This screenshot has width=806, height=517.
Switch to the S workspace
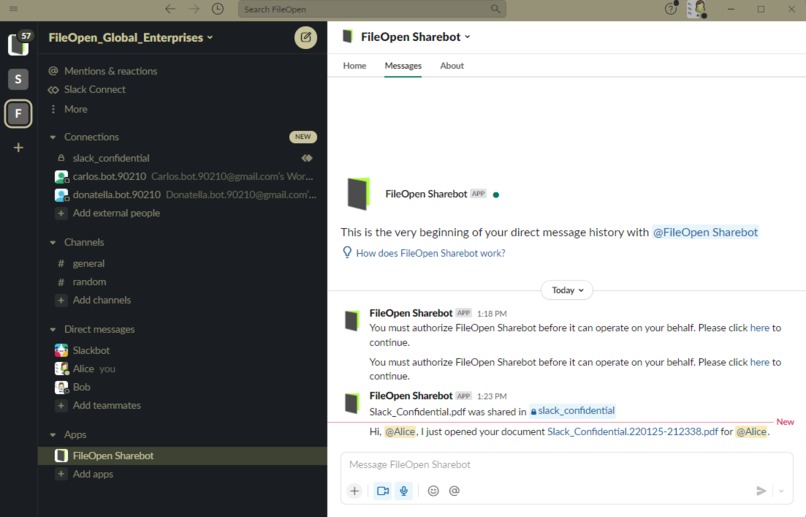[18, 79]
